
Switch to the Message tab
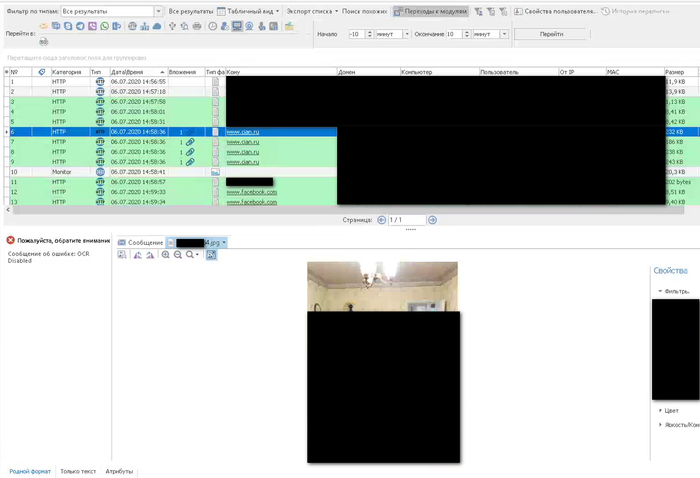pos(141,242)
